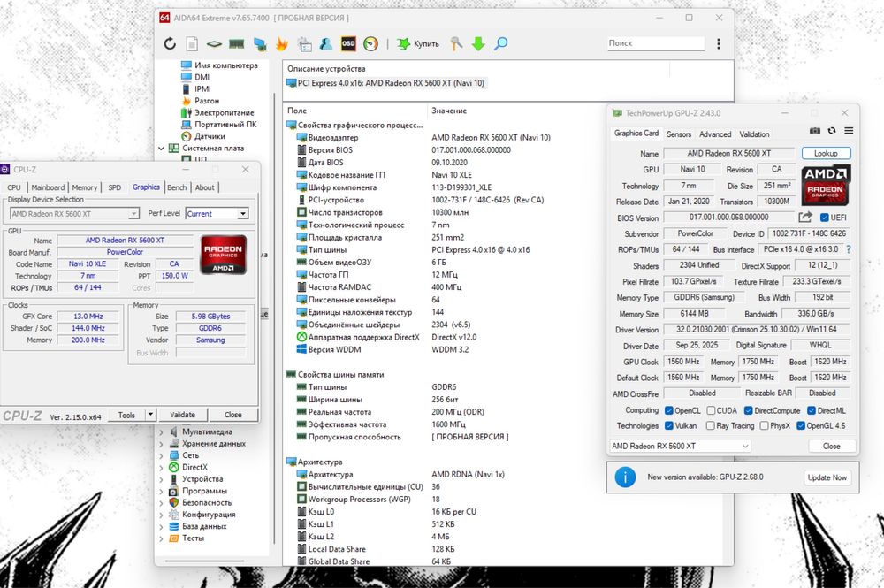Screen dimensions: 884x588
Task: Open the OSD panel icon in AIDA64
Action: click(x=348, y=43)
